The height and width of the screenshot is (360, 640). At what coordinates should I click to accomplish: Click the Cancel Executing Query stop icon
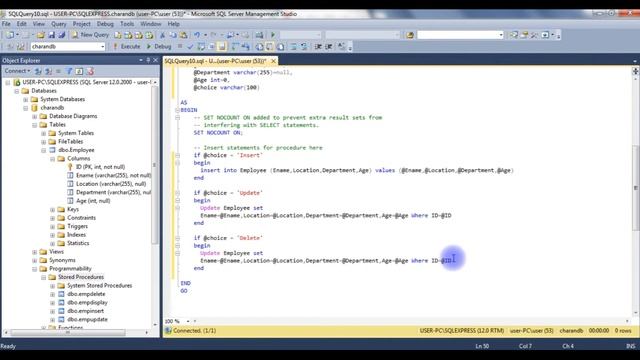click(x=180, y=47)
